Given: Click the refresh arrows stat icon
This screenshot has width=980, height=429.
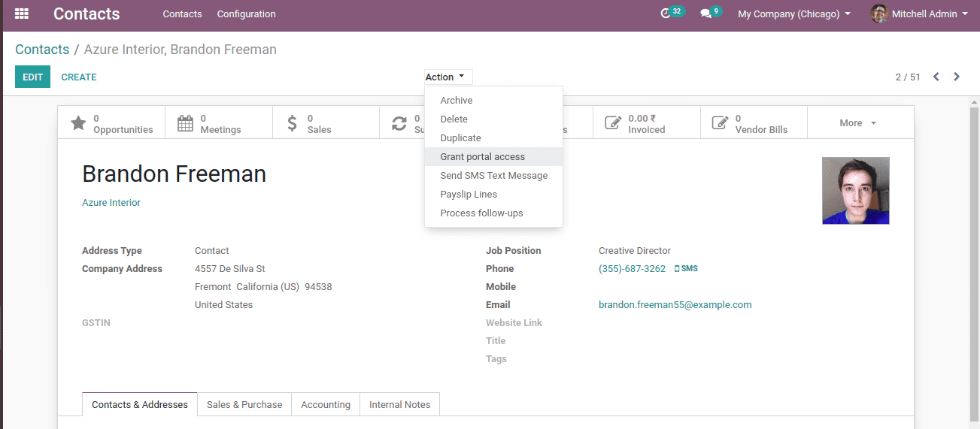Looking at the screenshot, I should coord(399,123).
